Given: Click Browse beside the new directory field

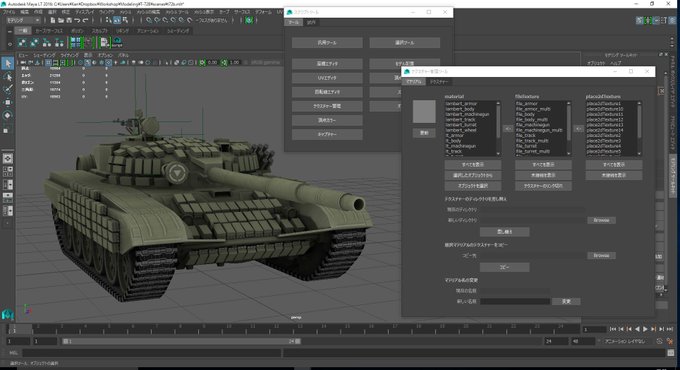Looking at the screenshot, I should [x=601, y=220].
